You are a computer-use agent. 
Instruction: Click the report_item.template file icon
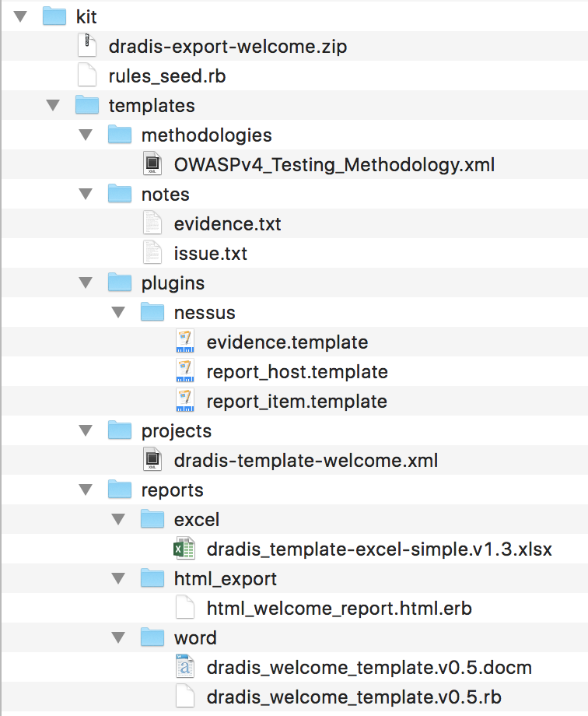184,402
